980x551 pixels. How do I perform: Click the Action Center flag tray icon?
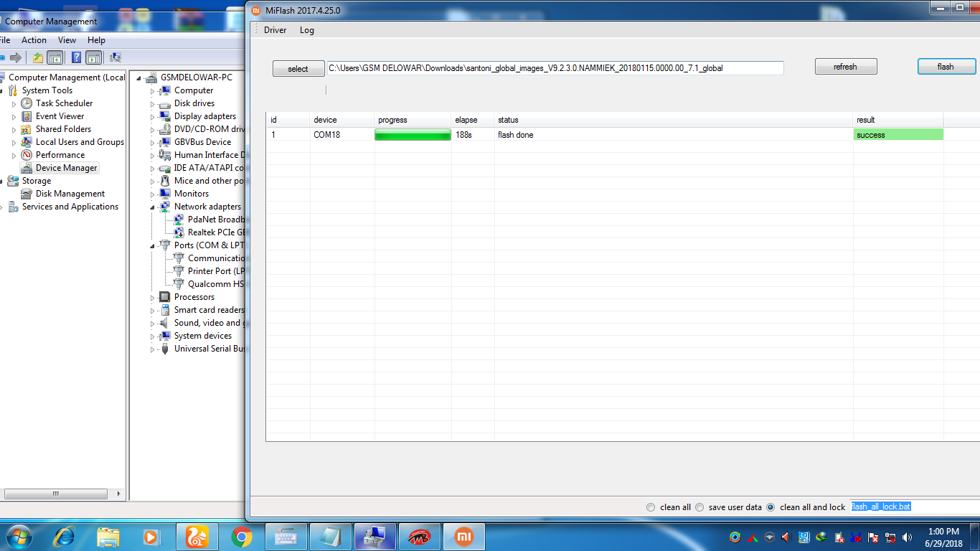click(873, 537)
